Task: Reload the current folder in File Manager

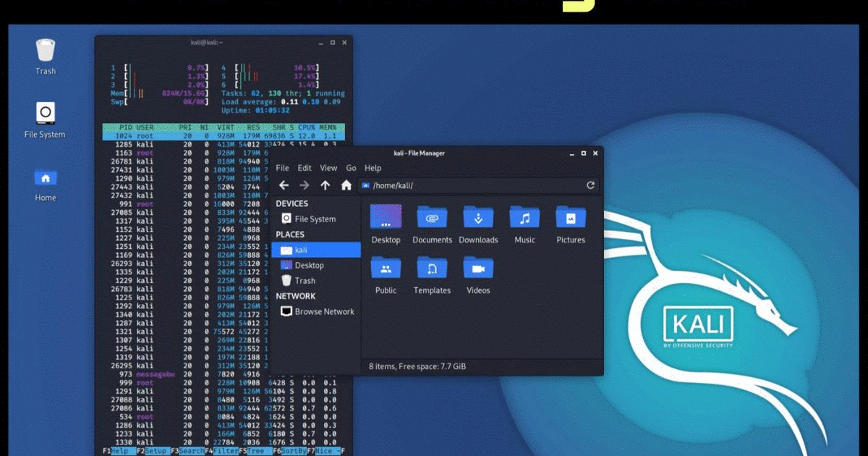Action: click(x=591, y=185)
